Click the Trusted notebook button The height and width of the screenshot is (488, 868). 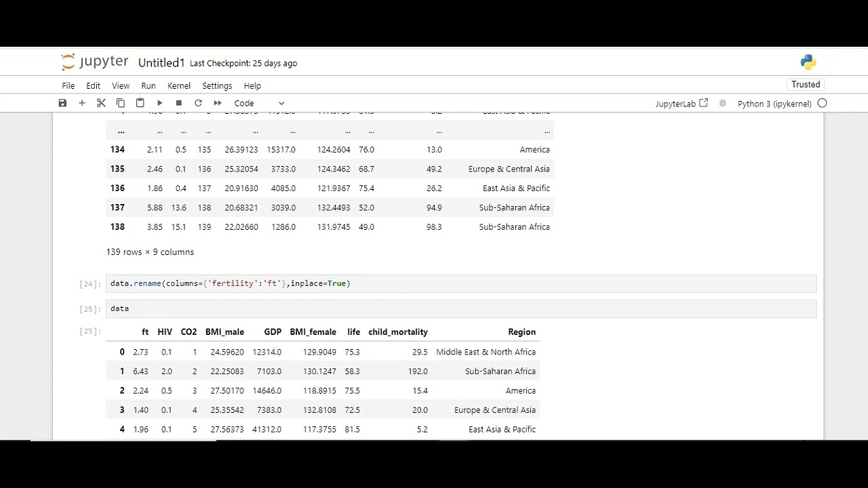806,85
